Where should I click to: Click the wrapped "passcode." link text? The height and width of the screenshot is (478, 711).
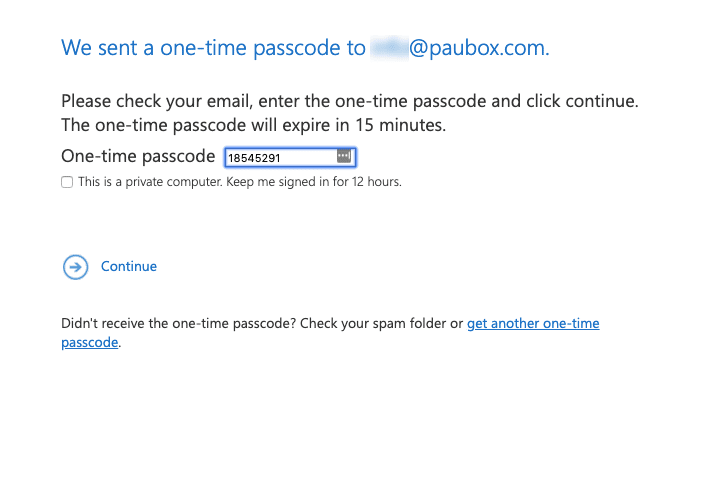[90, 342]
